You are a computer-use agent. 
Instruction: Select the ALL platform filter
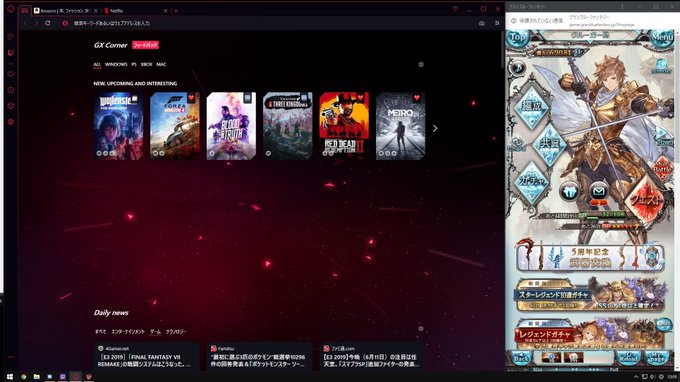click(x=97, y=64)
